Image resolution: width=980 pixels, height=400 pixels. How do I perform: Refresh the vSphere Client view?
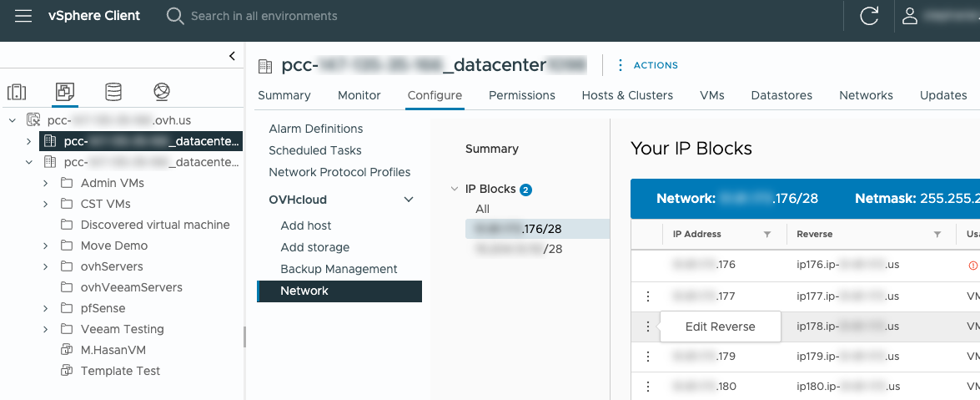coord(869,16)
